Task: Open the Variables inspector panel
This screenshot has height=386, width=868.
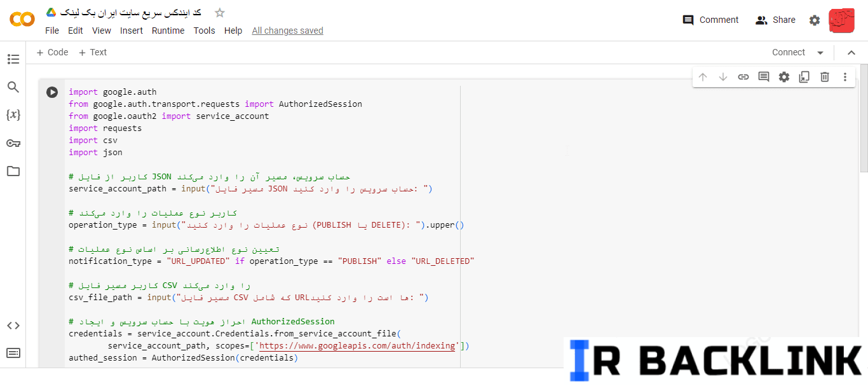Action: point(13,115)
